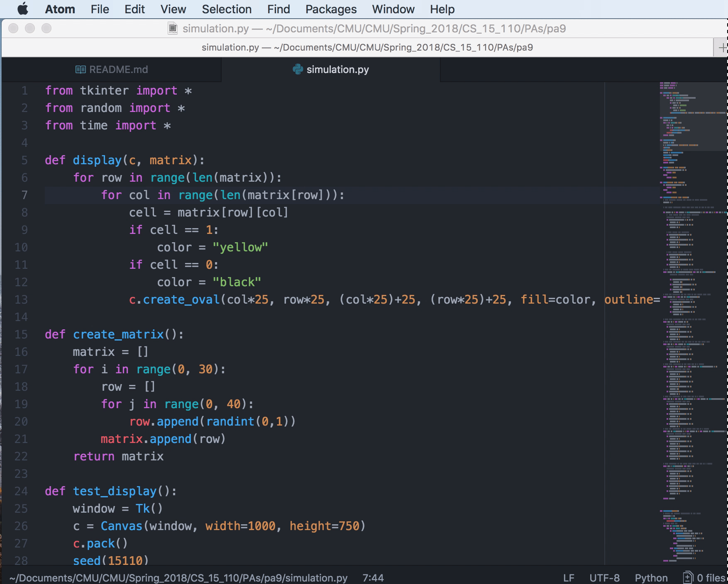The image size is (728, 584).
Task: Click line number 15 in gutter
Action: 21,334
